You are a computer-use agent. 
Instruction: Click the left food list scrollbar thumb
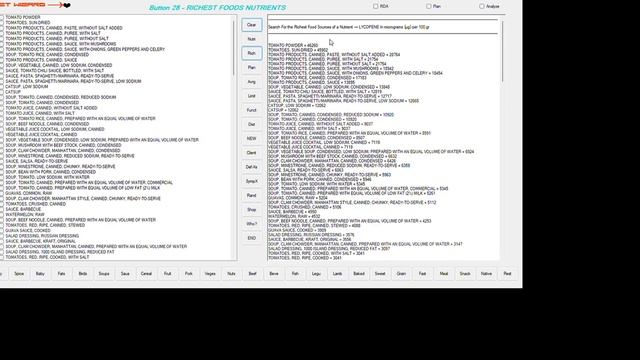233,48
